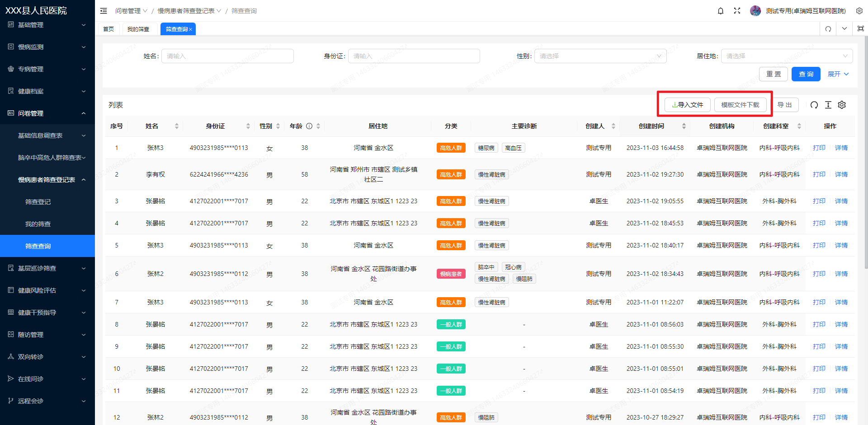This screenshot has width=868, height=425.
Task: Switch to 我的筛查 tab
Action: [138, 29]
